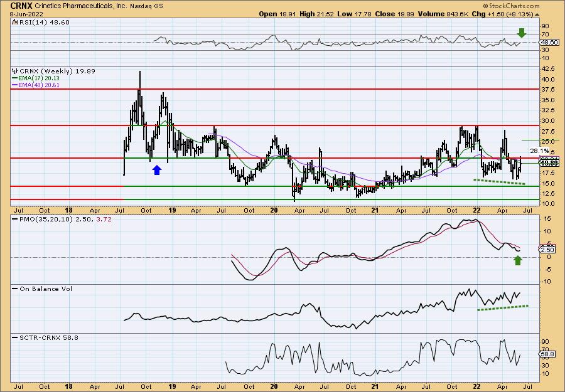
Task: Click the 'PMO(35,20,10) 2.50, 3.72' label
Action: tap(65, 219)
